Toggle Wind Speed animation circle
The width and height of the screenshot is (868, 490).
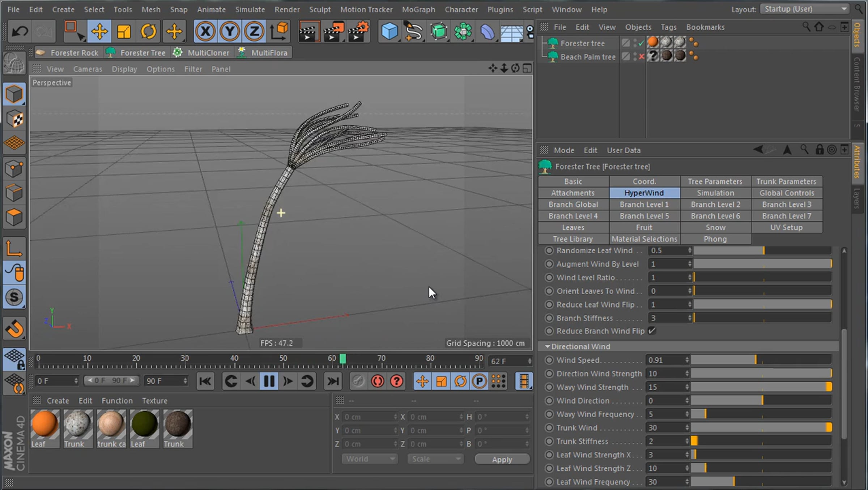pyautogui.click(x=549, y=360)
